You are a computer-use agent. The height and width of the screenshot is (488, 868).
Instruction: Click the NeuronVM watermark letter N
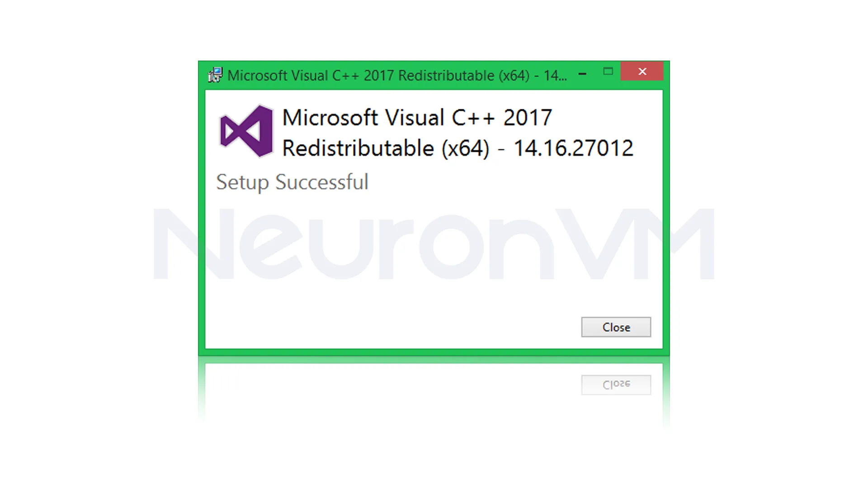pyautogui.click(x=194, y=244)
